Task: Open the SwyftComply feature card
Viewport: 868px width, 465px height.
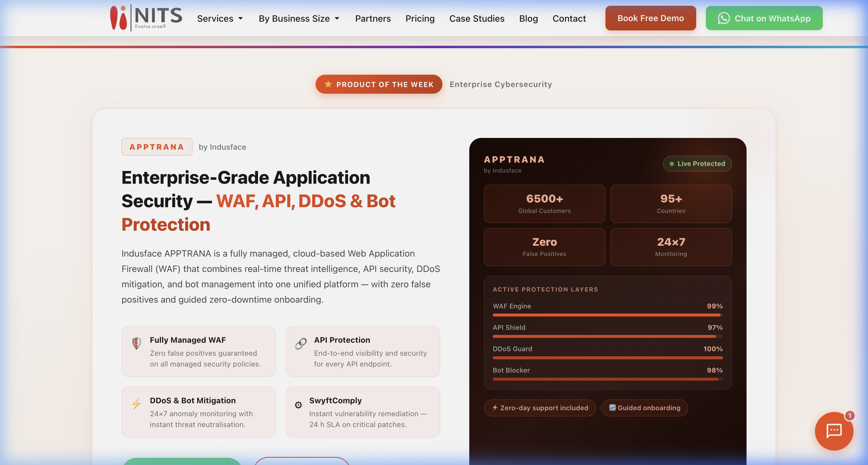Action: tap(363, 412)
